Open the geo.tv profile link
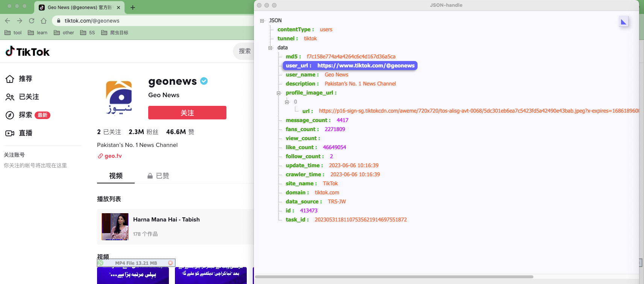The width and height of the screenshot is (644, 284). coord(110,156)
